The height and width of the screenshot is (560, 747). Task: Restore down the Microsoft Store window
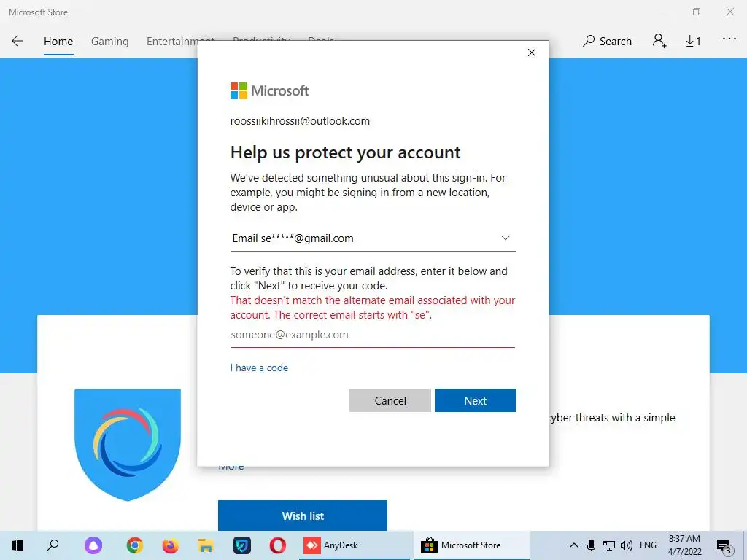coord(697,12)
